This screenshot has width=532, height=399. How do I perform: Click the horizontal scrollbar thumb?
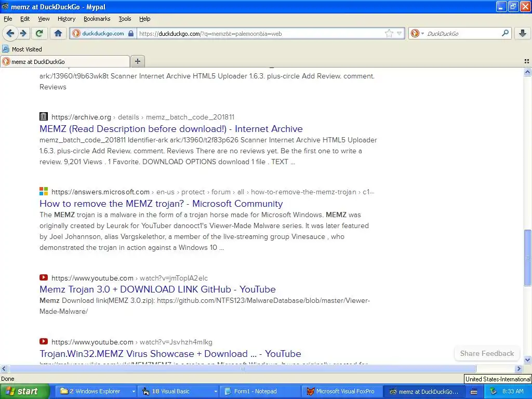point(242,369)
